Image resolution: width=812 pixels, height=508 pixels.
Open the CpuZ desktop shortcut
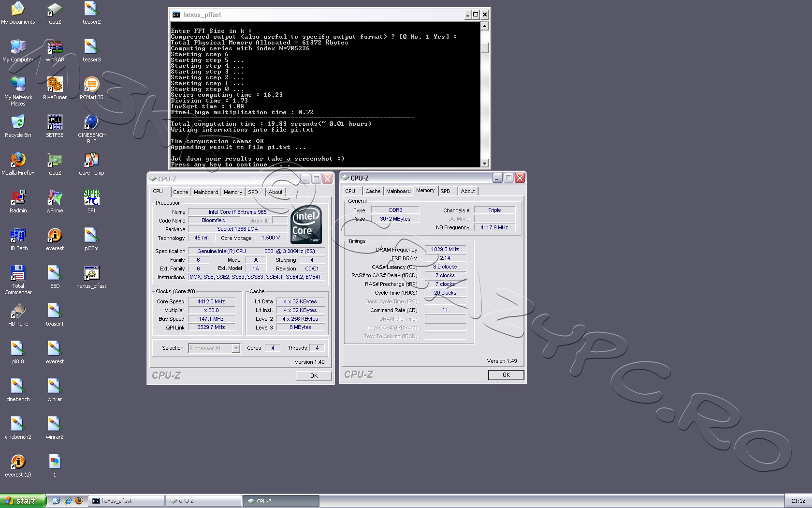coord(55,13)
